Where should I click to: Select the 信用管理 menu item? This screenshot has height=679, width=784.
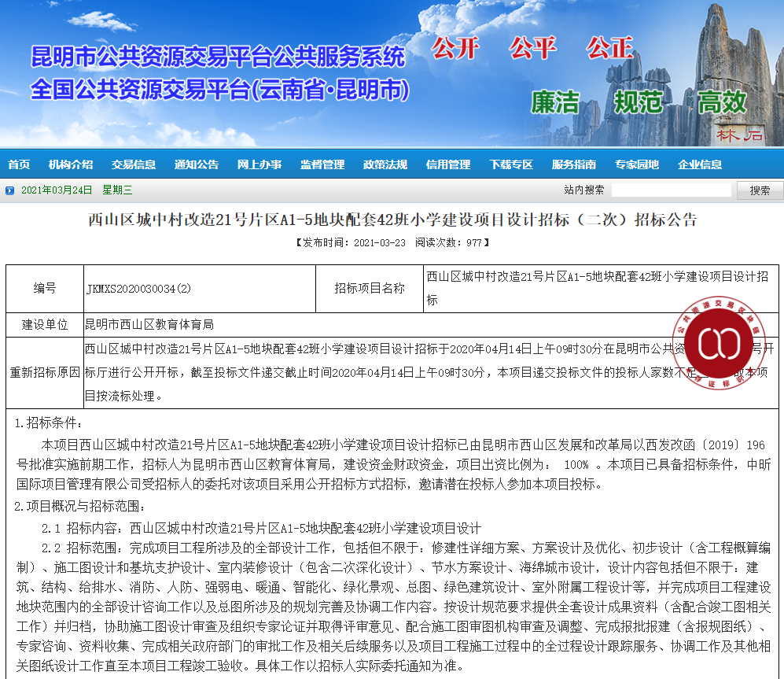448,164
